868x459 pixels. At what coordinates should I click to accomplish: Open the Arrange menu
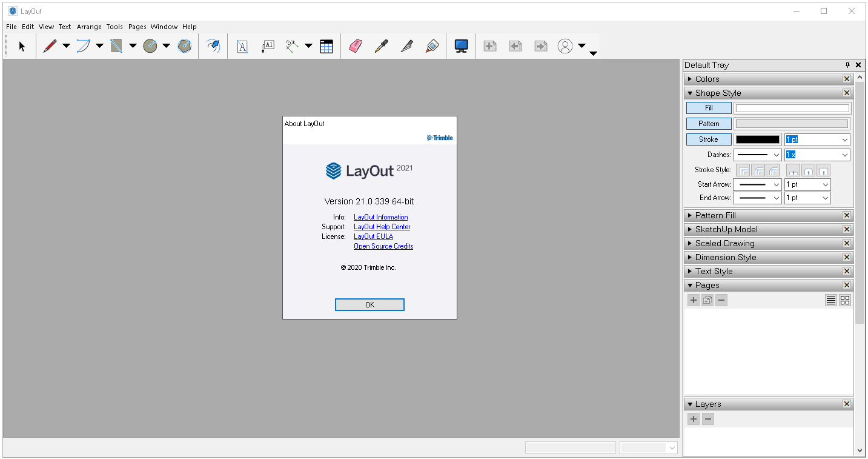point(89,27)
